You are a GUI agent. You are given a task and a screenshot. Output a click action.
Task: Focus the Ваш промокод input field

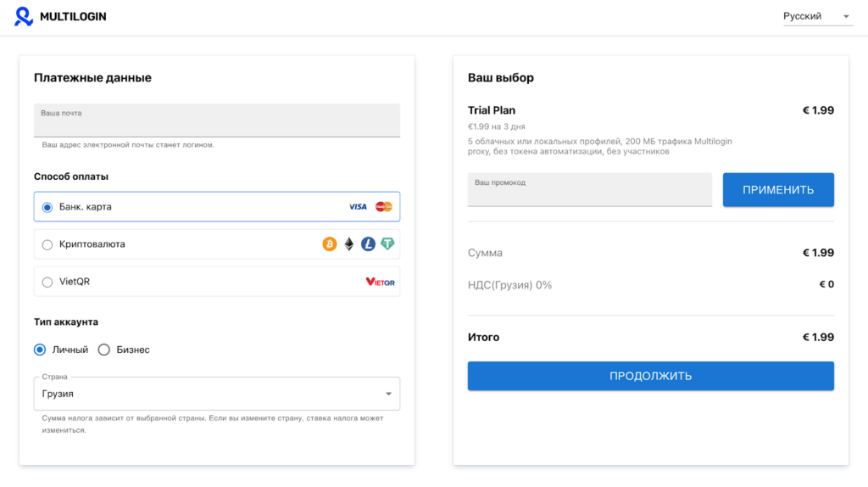[x=590, y=189]
